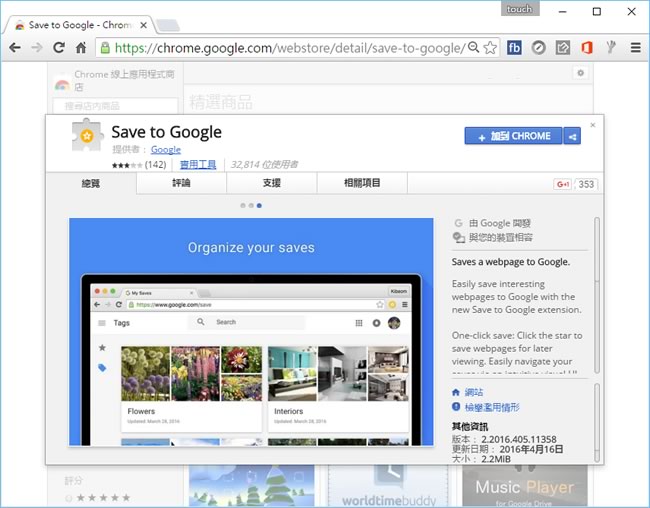Open the note-edit extension icon
Image resolution: width=650 pixels, height=508 pixels.
(x=563, y=48)
